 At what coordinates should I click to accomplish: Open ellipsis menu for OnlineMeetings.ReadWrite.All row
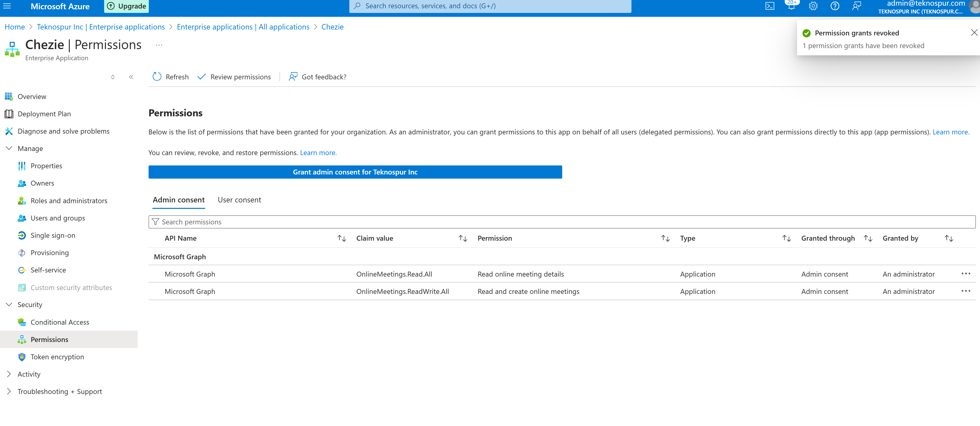pyautogui.click(x=966, y=291)
